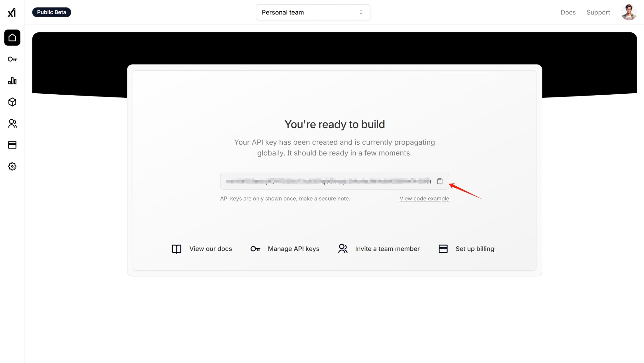Screen dimensions: 644x363
Task: Expand the team selector chevron
Action: click(x=361, y=12)
